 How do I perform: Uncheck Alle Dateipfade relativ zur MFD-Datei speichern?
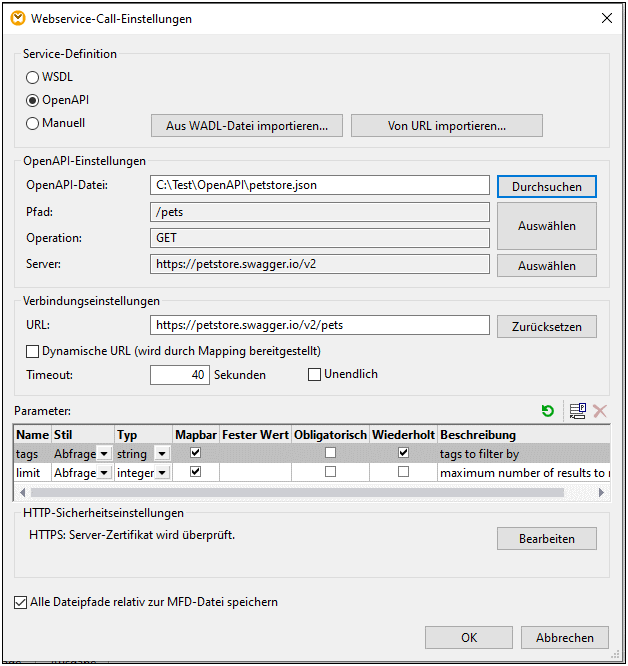coord(20,602)
